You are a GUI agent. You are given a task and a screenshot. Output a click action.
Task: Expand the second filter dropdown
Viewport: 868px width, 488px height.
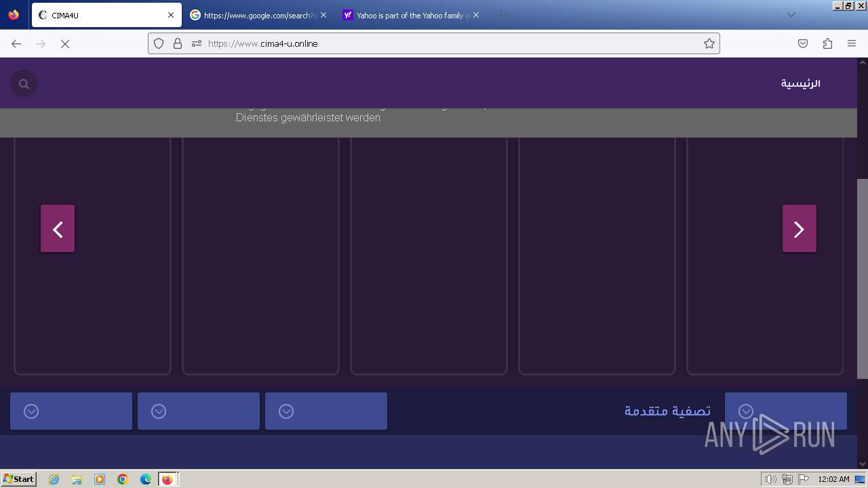pos(199,411)
